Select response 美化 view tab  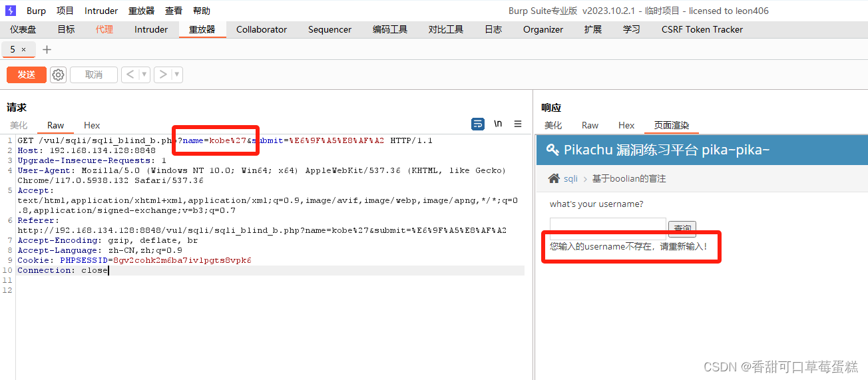coord(553,125)
